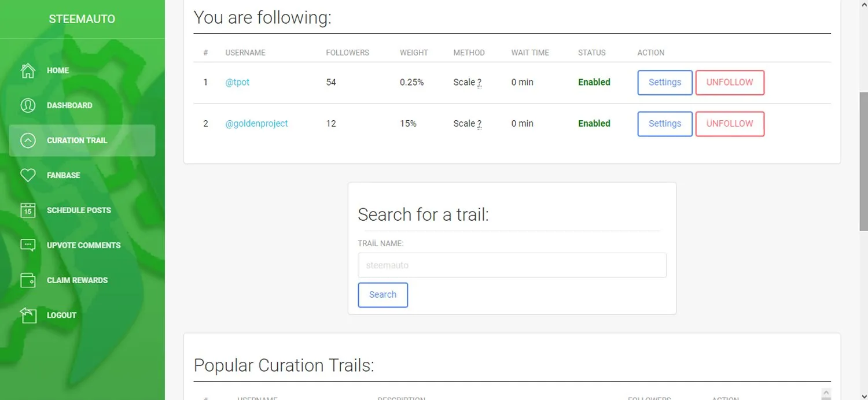Click the Search trail button
868x400 pixels.
[383, 295]
